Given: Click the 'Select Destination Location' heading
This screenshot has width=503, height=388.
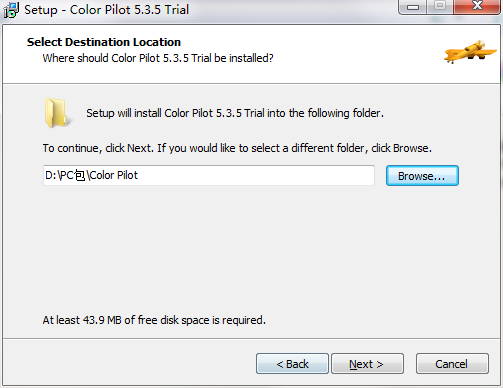Looking at the screenshot, I should coord(104,42).
